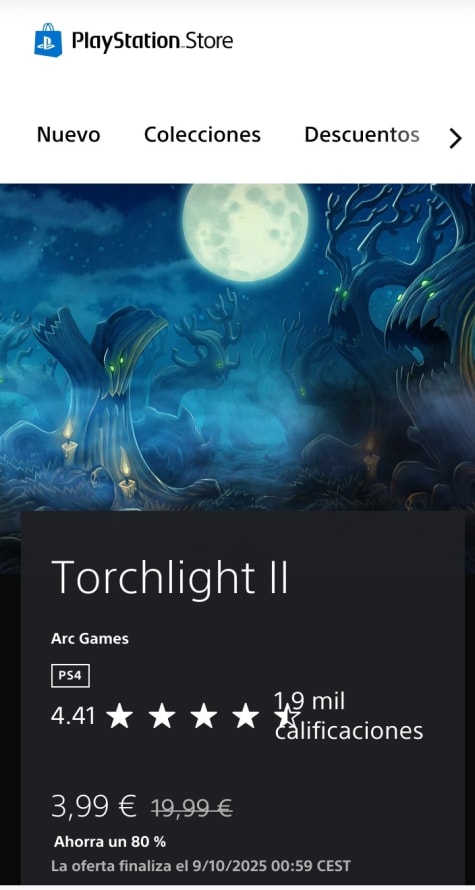Open the Nuevo tab
The height and width of the screenshot is (890, 475).
(68, 135)
